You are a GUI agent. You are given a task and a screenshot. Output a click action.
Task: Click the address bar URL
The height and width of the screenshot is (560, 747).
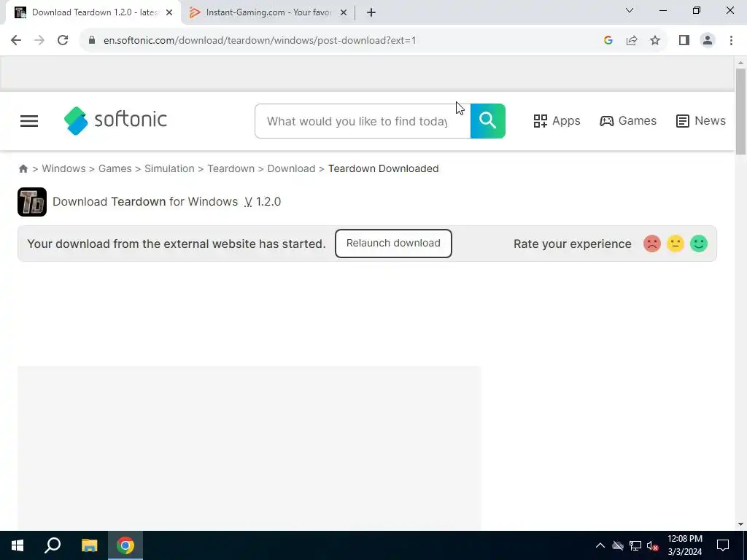(x=260, y=41)
